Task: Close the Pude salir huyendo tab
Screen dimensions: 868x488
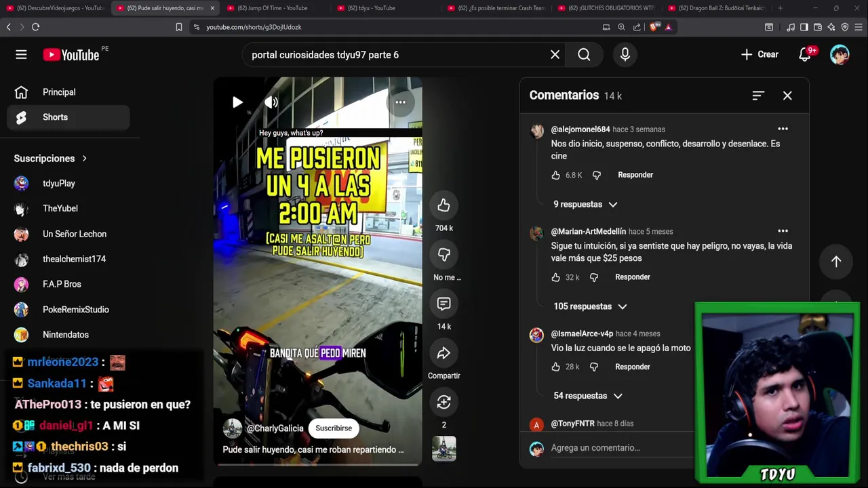Action: coord(212,8)
